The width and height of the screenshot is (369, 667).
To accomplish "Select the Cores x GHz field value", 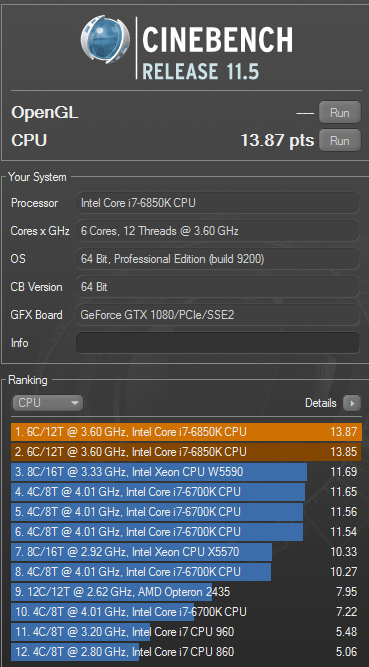I will [217, 231].
